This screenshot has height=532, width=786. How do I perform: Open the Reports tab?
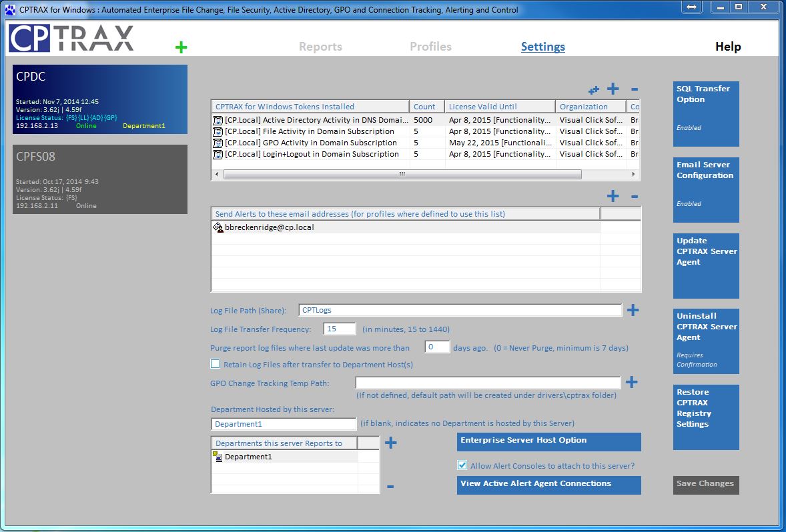(320, 47)
